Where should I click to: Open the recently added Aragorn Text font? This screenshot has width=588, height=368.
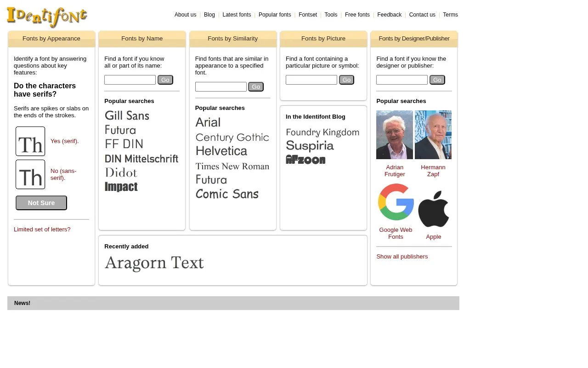click(154, 263)
